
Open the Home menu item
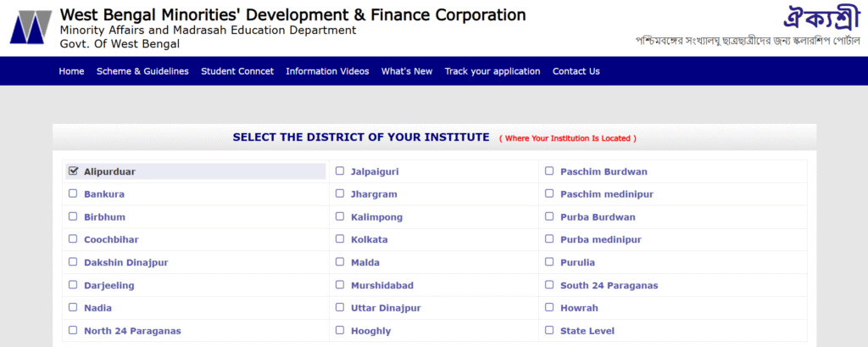[x=71, y=71]
